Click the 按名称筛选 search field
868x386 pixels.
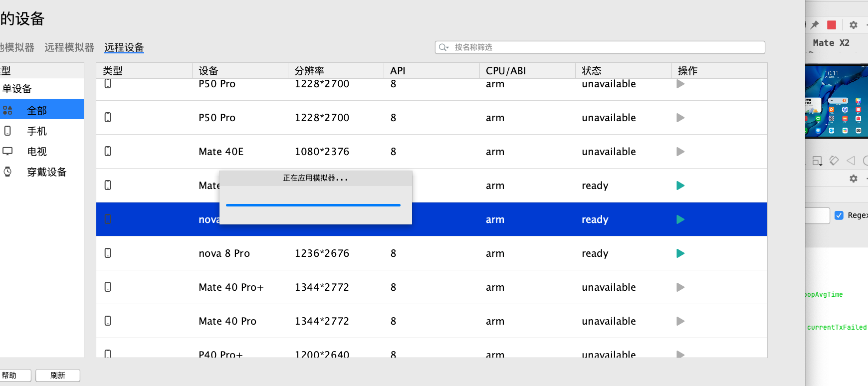[600, 47]
